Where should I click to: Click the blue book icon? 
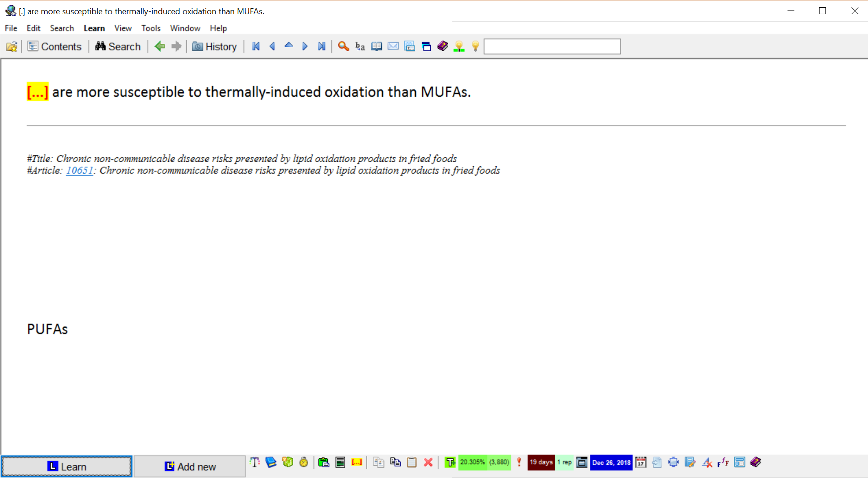tap(271, 462)
